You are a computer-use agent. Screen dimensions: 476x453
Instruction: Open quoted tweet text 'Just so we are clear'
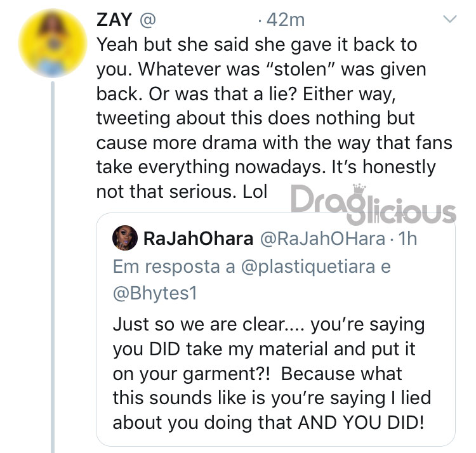tap(199, 324)
